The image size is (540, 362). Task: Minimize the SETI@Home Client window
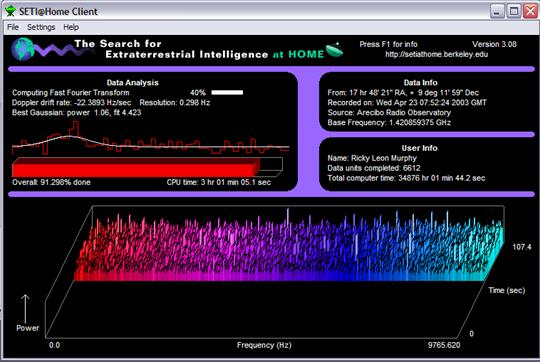pyautogui.click(x=497, y=11)
